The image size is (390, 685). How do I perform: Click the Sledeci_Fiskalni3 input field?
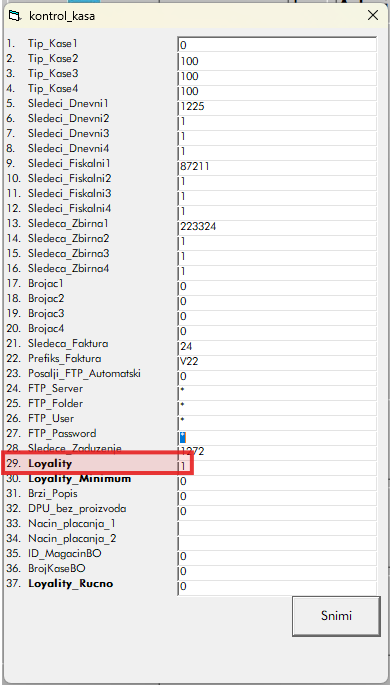click(277, 196)
